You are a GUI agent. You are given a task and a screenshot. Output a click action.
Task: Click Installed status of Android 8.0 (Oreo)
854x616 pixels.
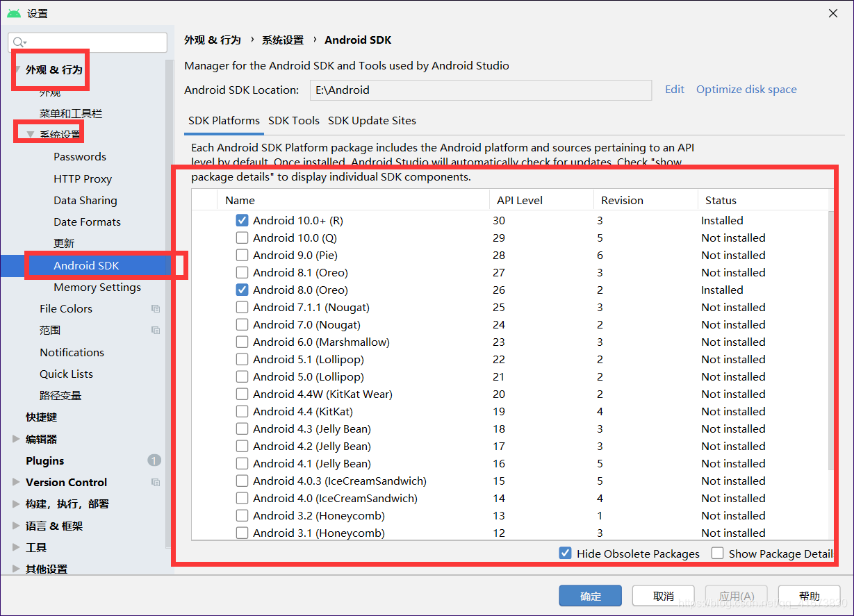pyautogui.click(x=722, y=290)
